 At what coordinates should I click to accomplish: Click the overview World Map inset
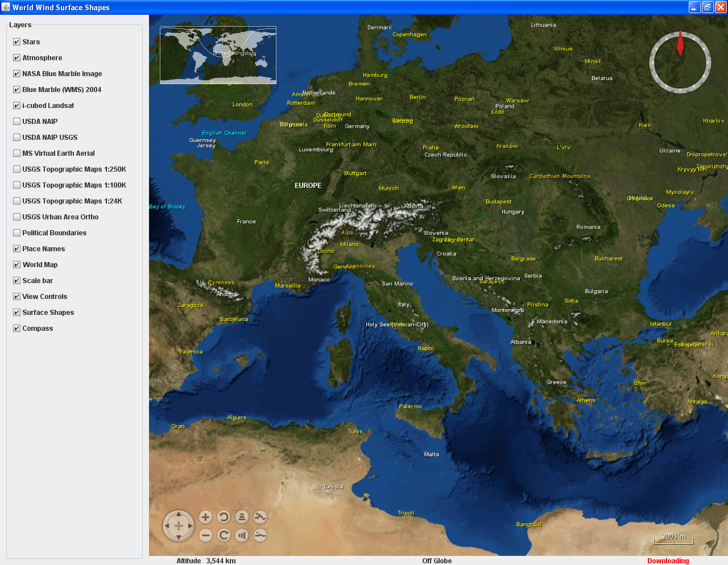click(x=218, y=55)
